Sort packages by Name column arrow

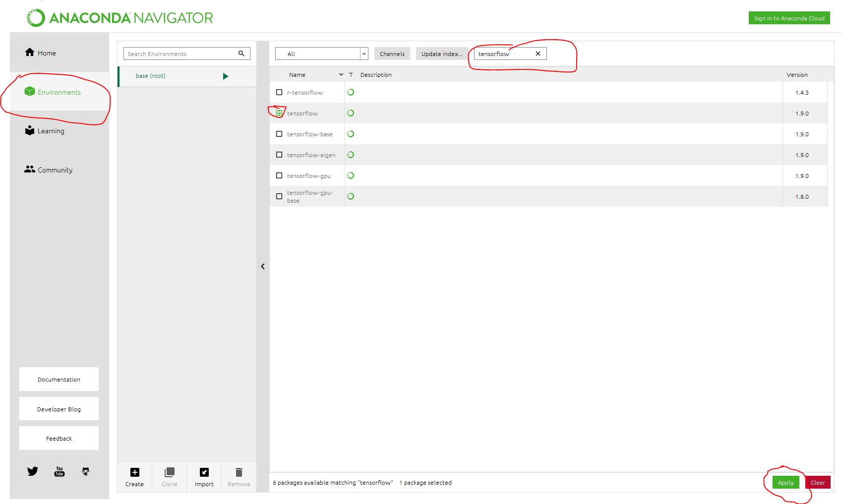coord(341,75)
